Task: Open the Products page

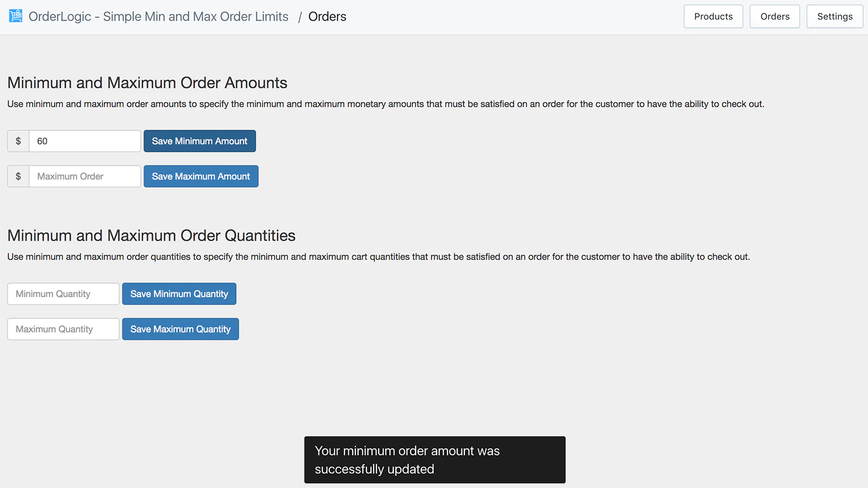Action: (x=713, y=17)
